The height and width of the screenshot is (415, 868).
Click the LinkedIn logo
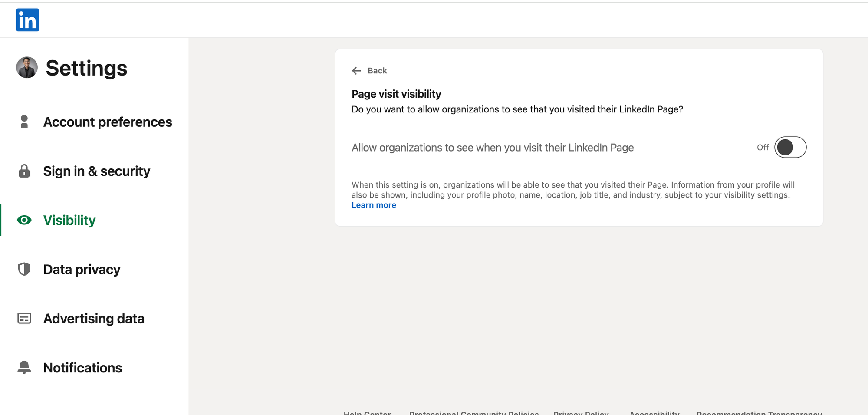pyautogui.click(x=27, y=20)
